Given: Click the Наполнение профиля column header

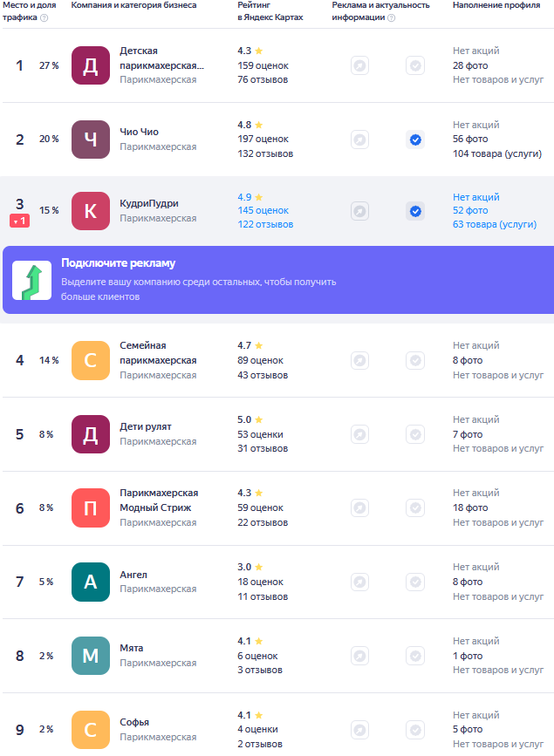Looking at the screenshot, I should point(496,5).
